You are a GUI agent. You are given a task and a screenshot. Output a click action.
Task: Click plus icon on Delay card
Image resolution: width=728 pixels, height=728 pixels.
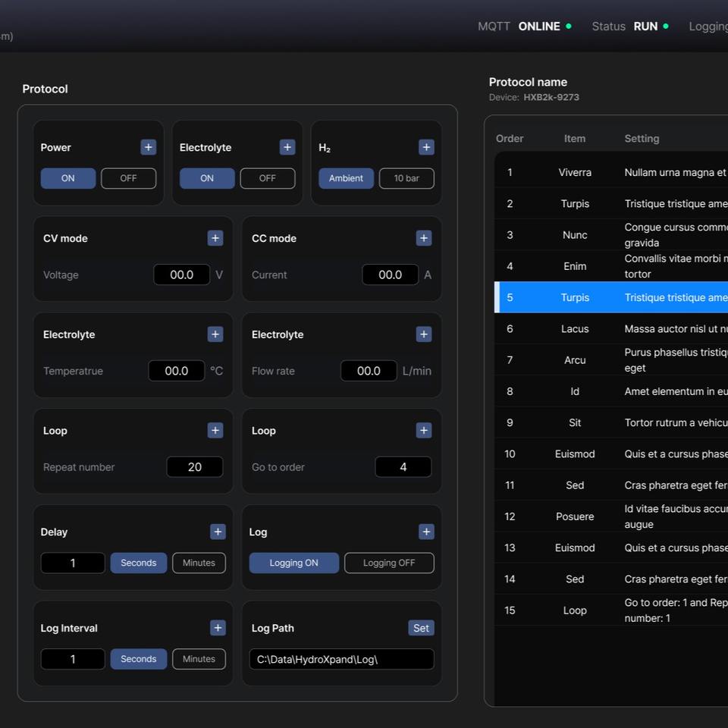218,532
